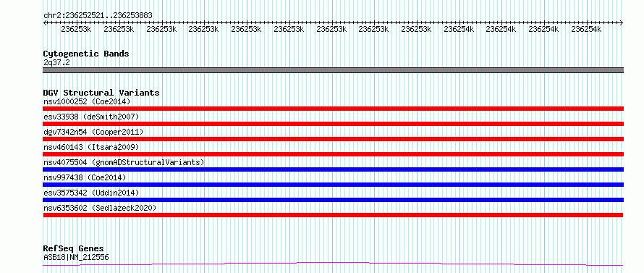The height and width of the screenshot is (273, 644).
Task: Open the nsv997438 (Coe2014) variant label
Action: 85,177
